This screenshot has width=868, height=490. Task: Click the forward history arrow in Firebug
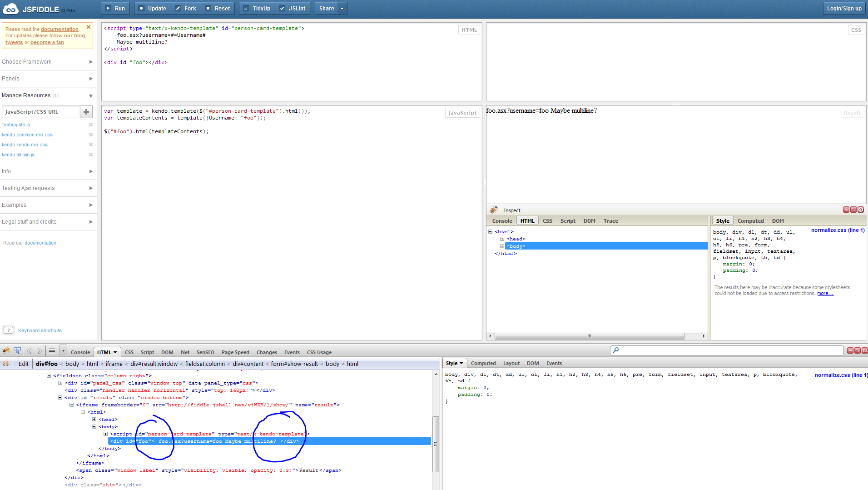(x=40, y=351)
